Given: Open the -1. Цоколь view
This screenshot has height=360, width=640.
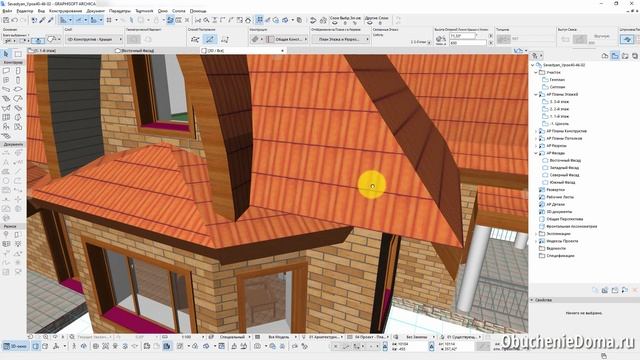Looking at the screenshot, I should click(x=559, y=124).
